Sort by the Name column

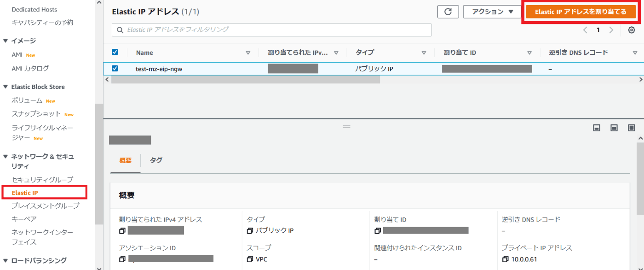click(248, 53)
